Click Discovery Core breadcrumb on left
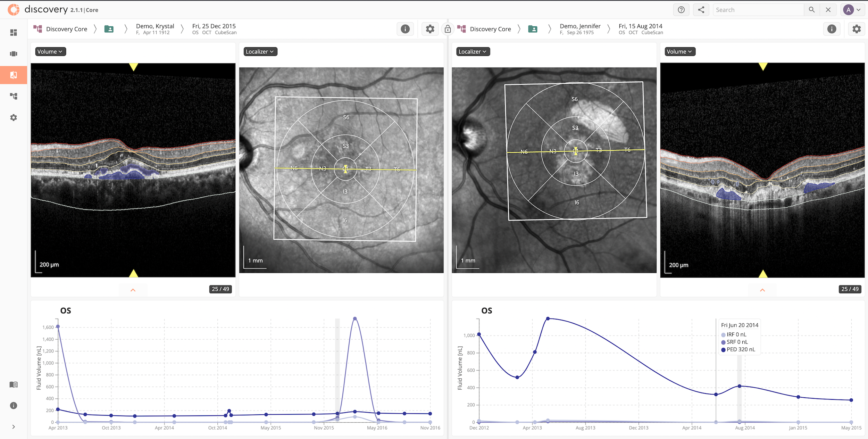868x439 pixels. coord(66,29)
